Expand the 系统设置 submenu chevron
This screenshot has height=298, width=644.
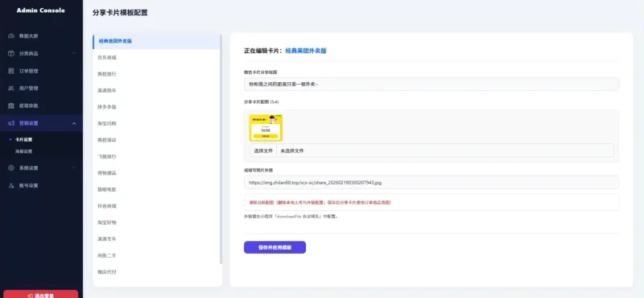74,168
